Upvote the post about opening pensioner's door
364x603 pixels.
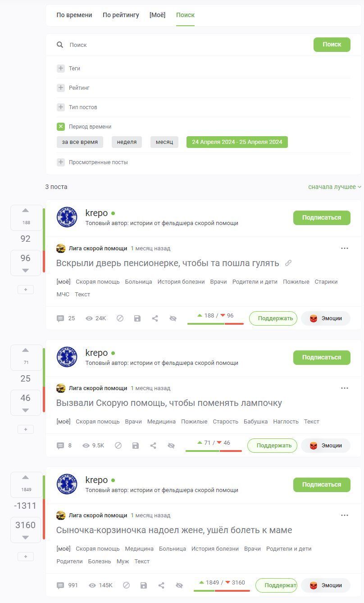pos(26,211)
